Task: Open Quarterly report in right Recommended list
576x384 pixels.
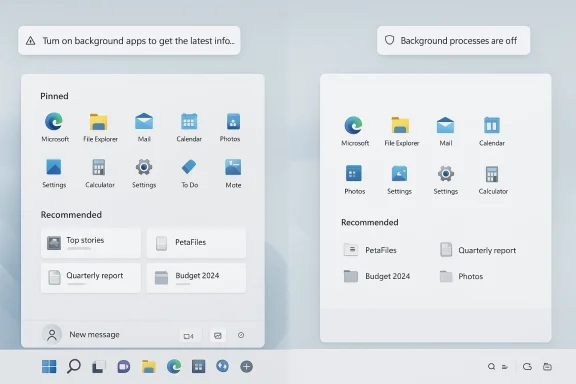Action: coord(478,250)
